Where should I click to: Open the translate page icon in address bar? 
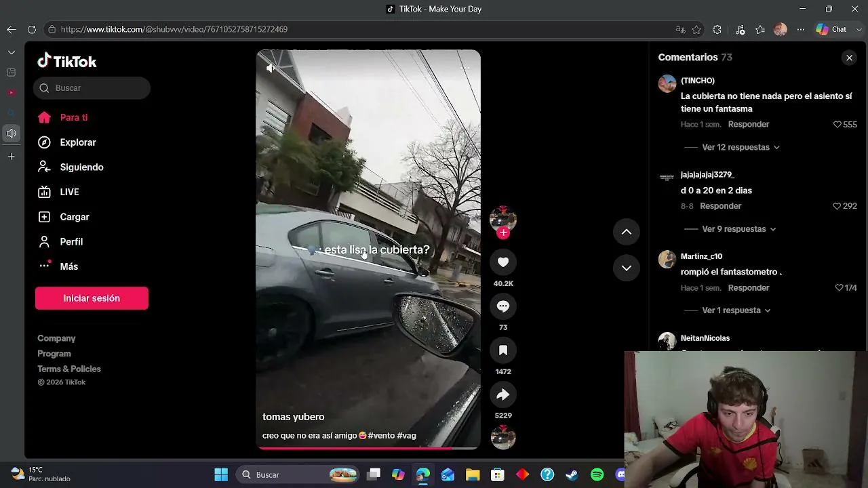coord(680,29)
